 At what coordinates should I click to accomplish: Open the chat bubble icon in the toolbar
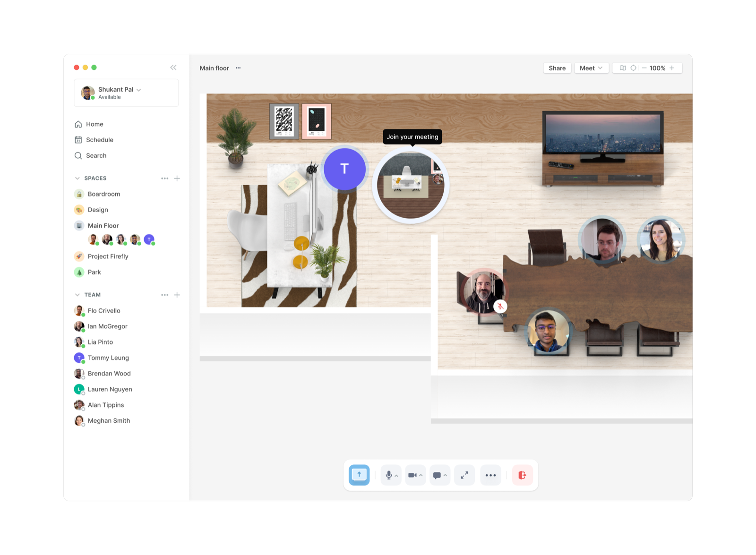[438, 475]
